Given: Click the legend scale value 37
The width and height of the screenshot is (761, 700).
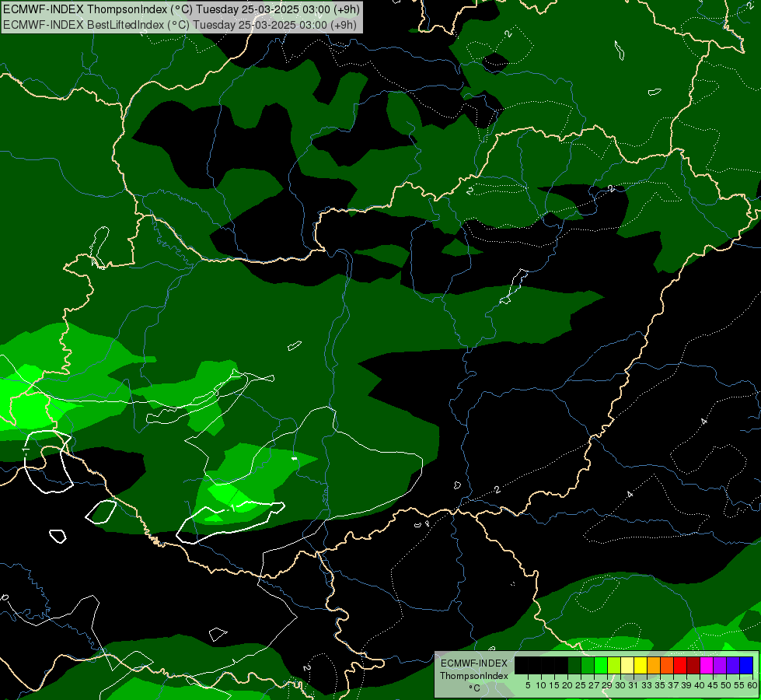Looking at the screenshot, I should 672,685.
